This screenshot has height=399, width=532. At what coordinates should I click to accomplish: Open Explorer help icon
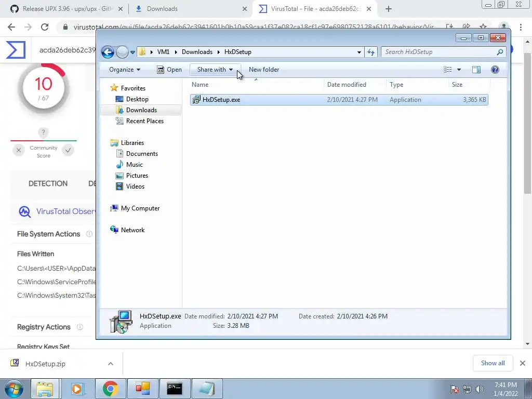(x=495, y=70)
